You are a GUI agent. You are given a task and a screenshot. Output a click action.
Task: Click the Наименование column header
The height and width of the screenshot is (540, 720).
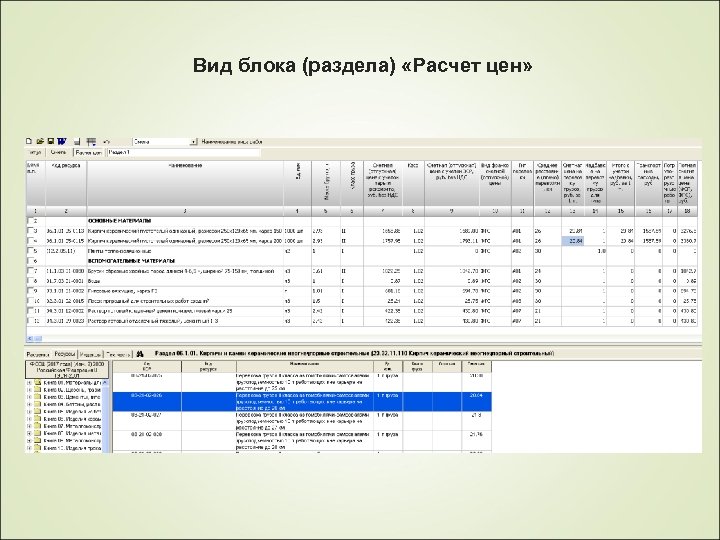[x=185, y=183]
